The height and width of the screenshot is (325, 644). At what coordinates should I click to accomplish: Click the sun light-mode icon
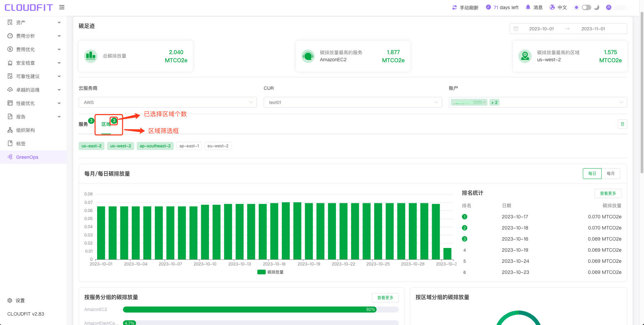click(576, 7)
